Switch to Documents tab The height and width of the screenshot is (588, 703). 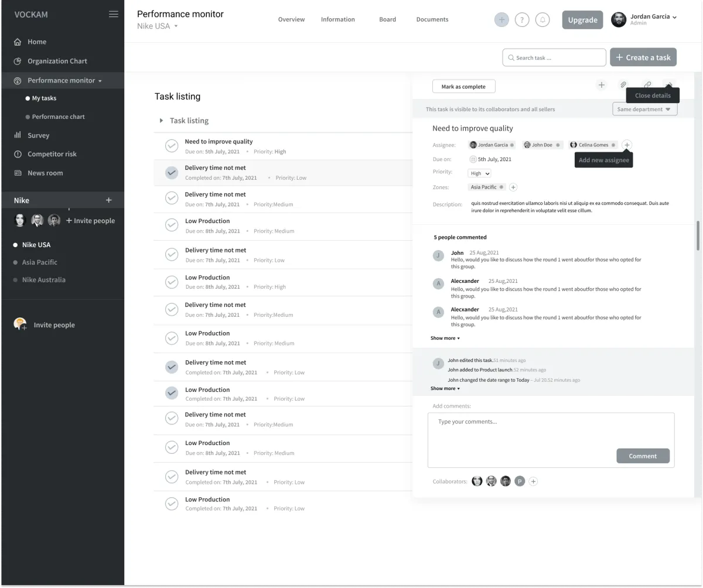(x=432, y=19)
